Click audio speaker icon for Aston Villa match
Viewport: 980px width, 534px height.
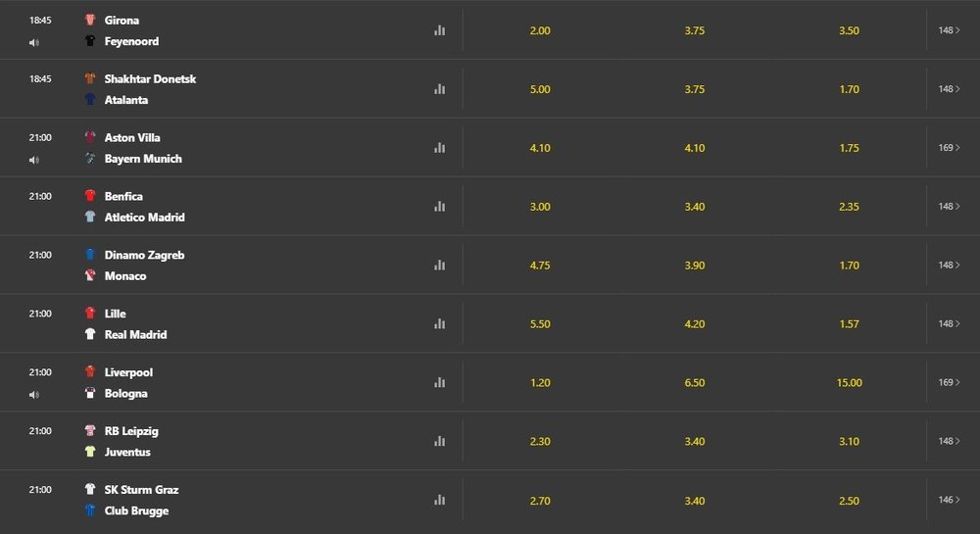coord(34,160)
